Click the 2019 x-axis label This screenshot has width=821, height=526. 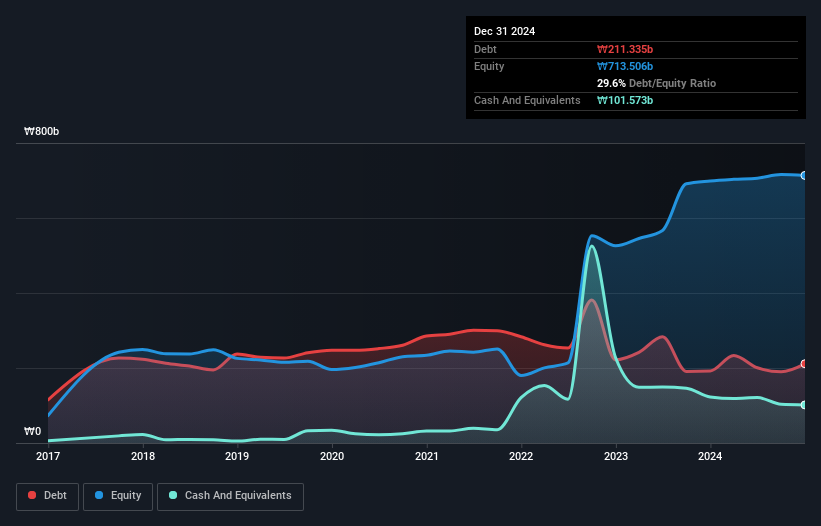point(237,456)
